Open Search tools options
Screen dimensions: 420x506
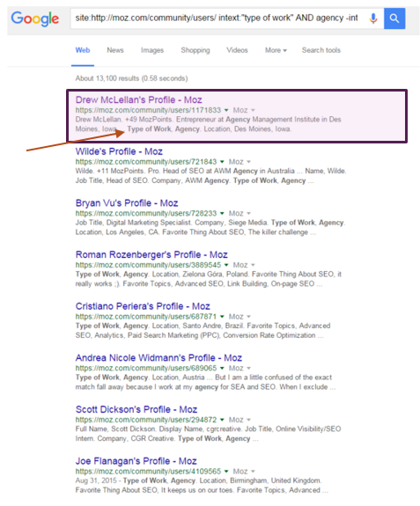click(x=321, y=50)
